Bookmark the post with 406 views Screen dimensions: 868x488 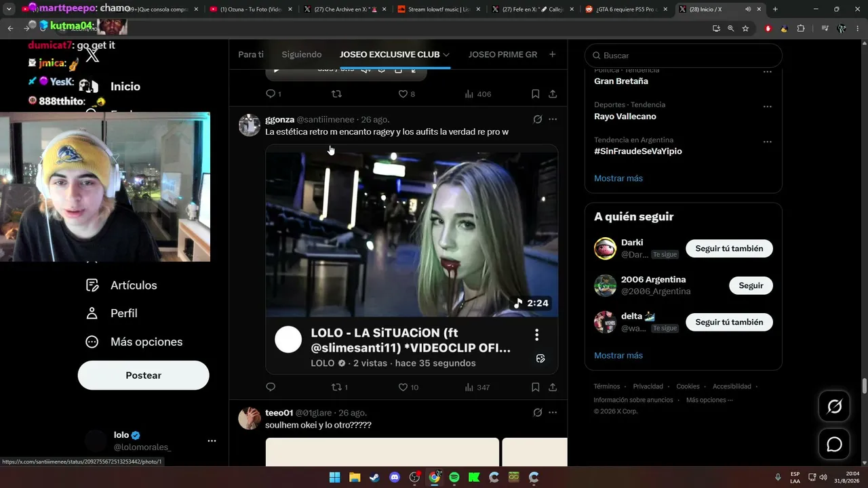tap(536, 94)
